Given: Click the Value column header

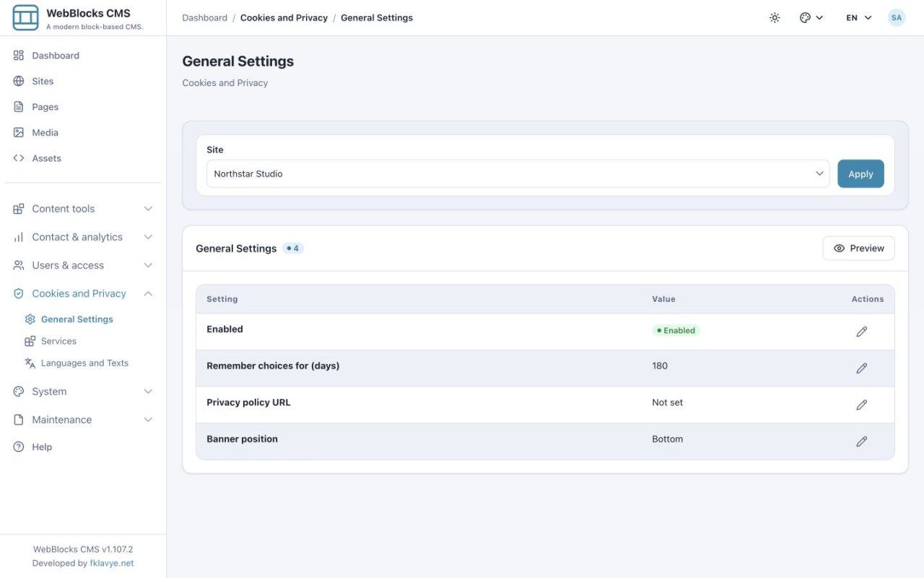Looking at the screenshot, I should (x=664, y=299).
